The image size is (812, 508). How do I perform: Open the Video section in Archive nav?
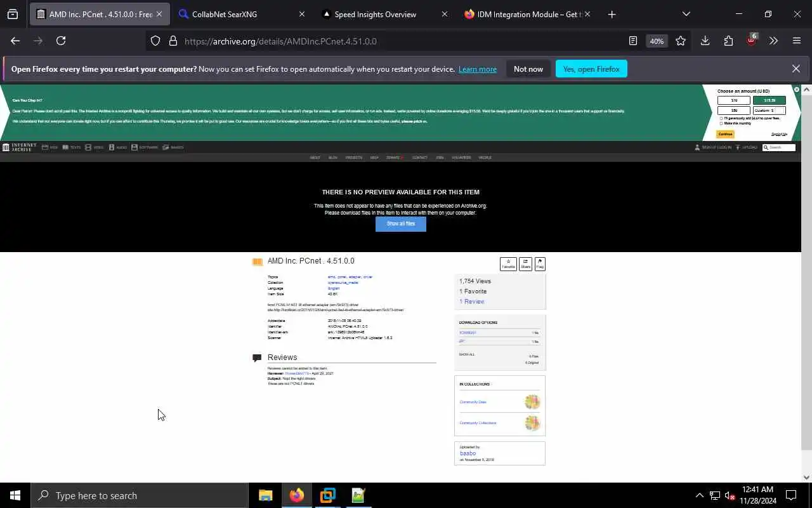pos(95,147)
